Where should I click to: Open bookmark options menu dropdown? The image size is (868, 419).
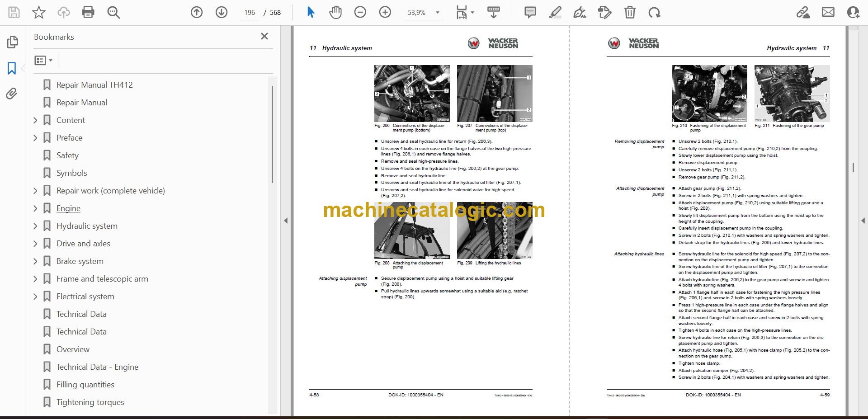pyautogui.click(x=44, y=60)
